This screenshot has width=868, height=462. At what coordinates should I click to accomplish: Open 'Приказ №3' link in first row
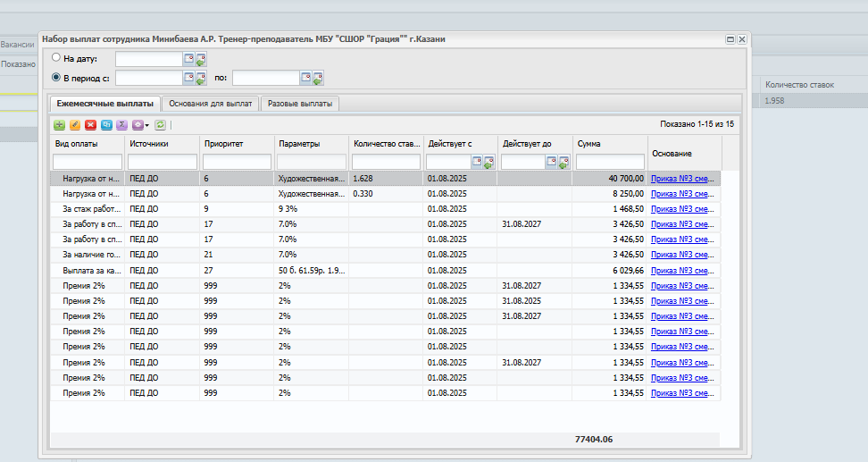coord(682,179)
